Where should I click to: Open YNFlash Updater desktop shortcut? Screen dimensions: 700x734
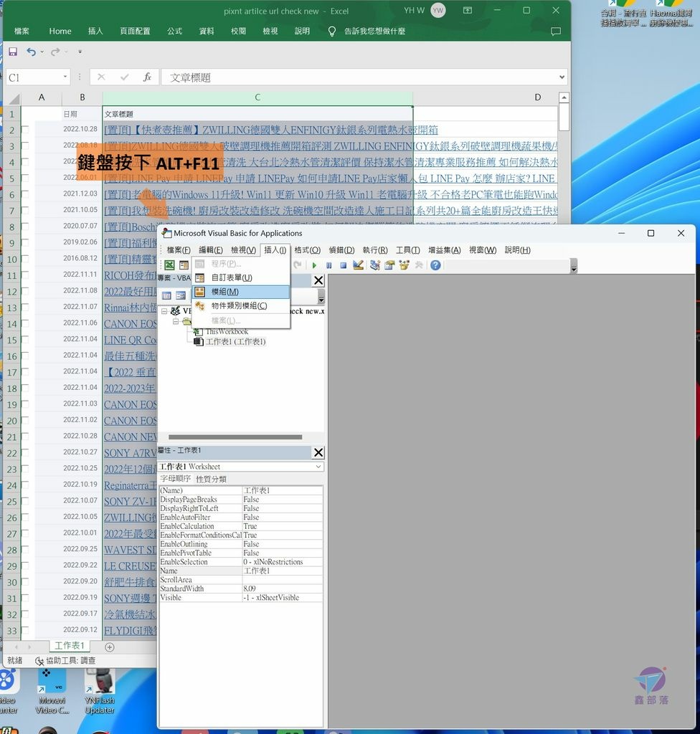[100, 693]
